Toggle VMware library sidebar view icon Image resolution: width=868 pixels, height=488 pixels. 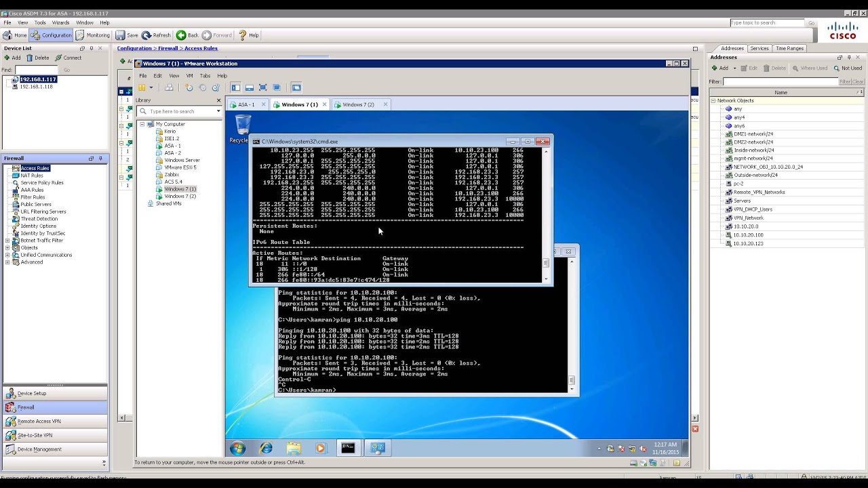(236, 87)
